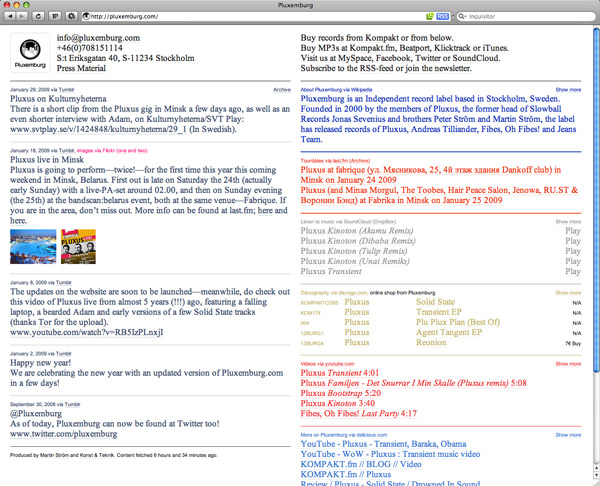
Task: Open the Pluxus Bootstrap 5:20 video
Action: (x=341, y=393)
